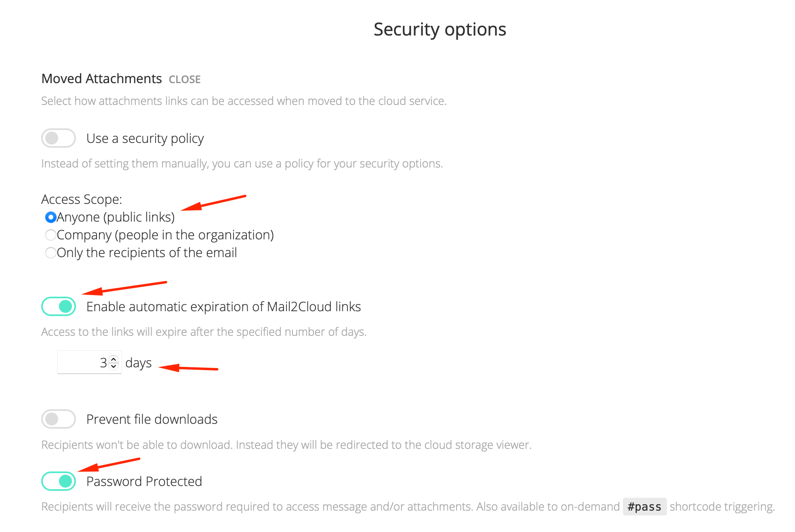
Task: Click the Moved Attachments heading
Action: pos(102,78)
